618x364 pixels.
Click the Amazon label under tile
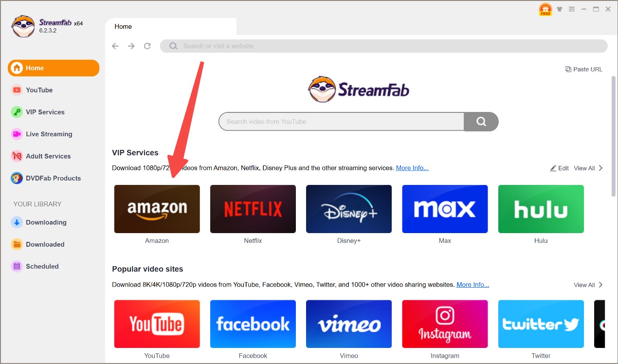point(157,240)
